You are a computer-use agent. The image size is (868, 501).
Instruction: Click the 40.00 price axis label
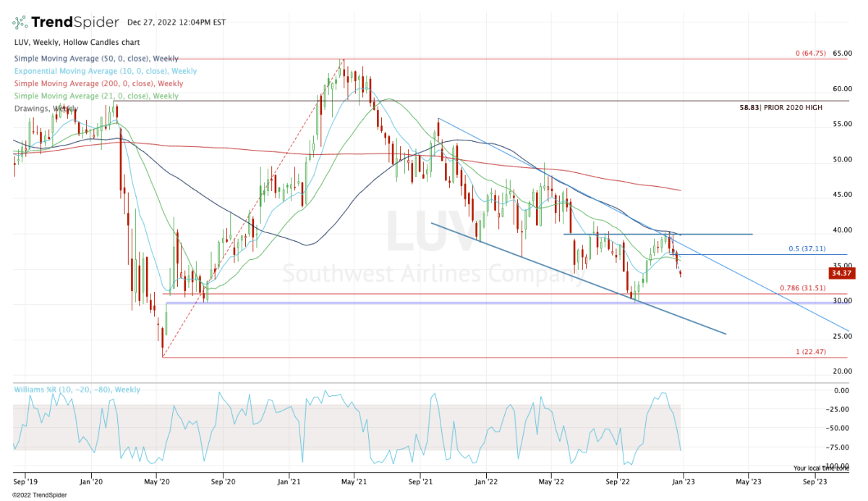click(x=841, y=230)
